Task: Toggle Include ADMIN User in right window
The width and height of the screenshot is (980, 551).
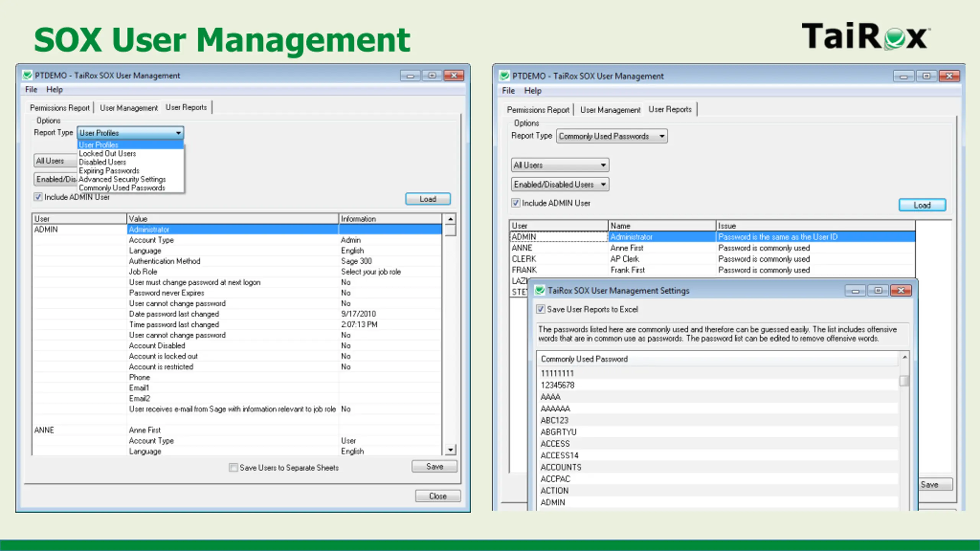Action: coord(516,203)
